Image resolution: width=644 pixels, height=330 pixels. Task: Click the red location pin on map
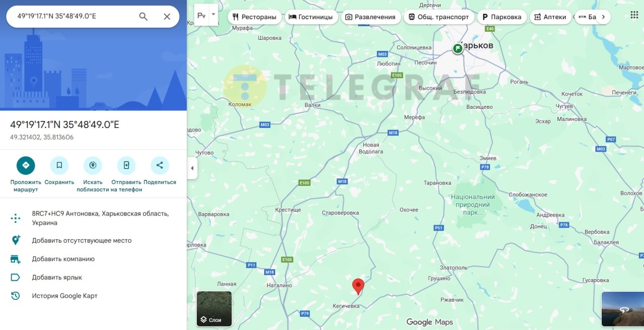[358, 286]
